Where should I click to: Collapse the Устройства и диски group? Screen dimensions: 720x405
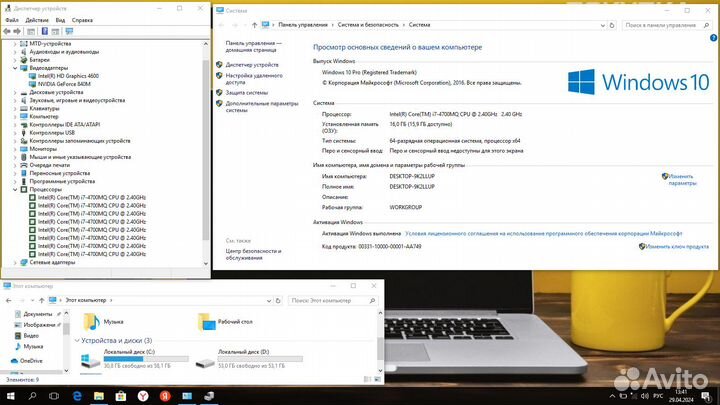tap(77, 341)
